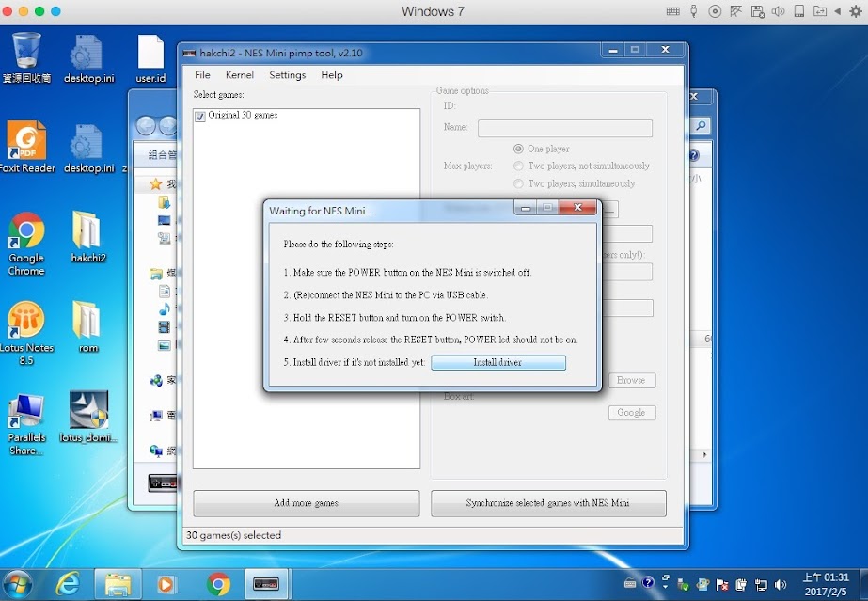Select the rom folder on desktop
868x601 pixels.
[87, 326]
